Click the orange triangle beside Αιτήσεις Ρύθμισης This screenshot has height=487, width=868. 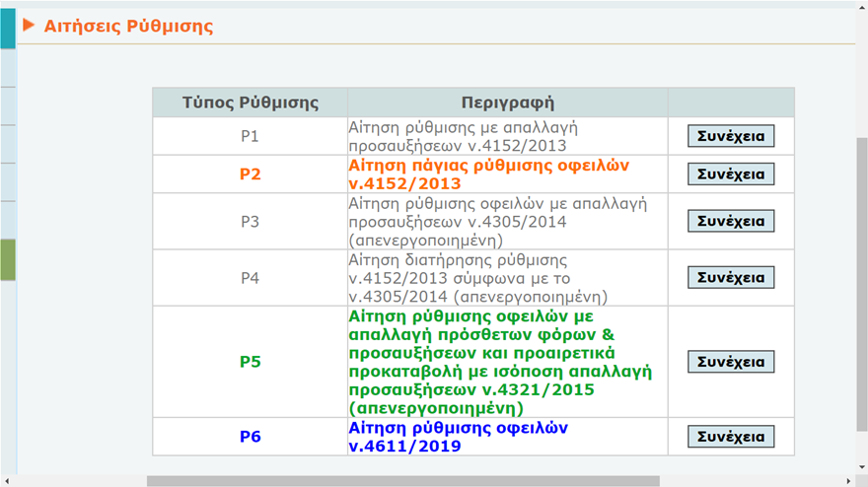pos(29,27)
